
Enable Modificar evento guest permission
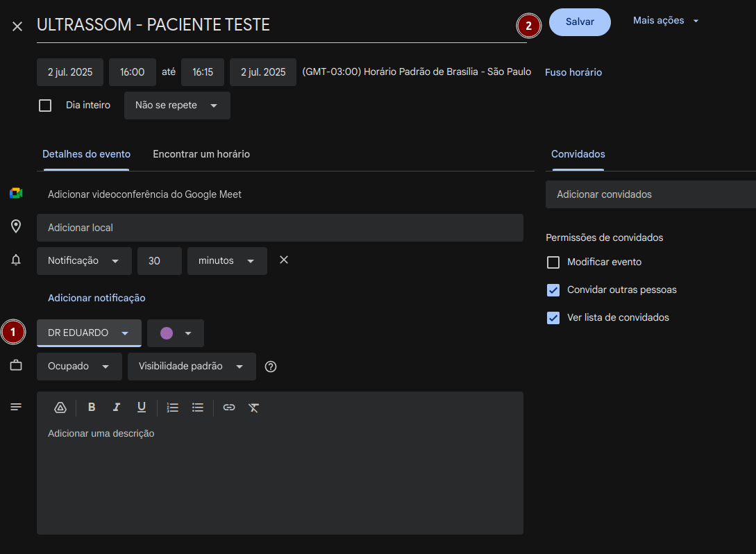coord(553,262)
